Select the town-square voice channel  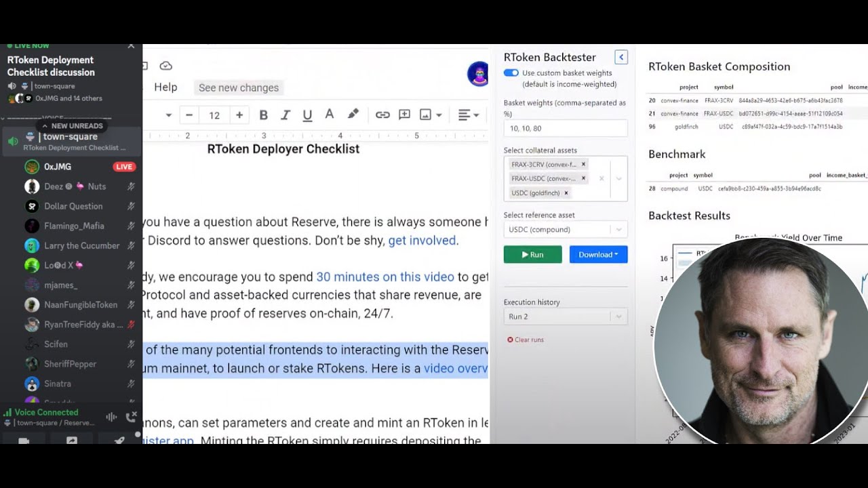pos(71,141)
